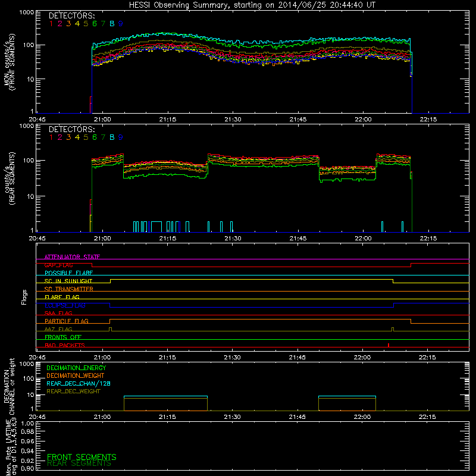476x476 pixels.
Task: Click dark green detector 7 in rear segments legend
Action: (x=103, y=137)
